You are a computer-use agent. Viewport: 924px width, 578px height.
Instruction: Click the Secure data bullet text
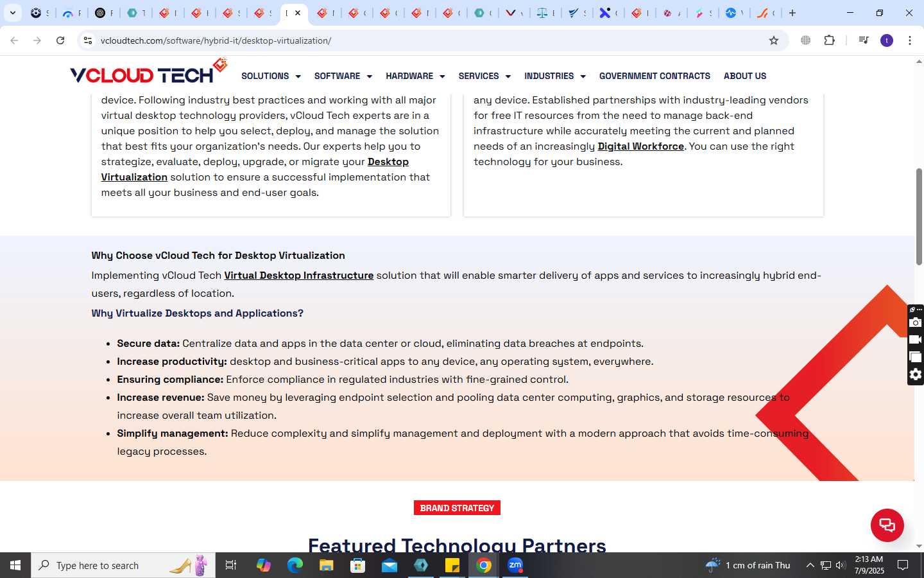pyautogui.click(x=380, y=344)
